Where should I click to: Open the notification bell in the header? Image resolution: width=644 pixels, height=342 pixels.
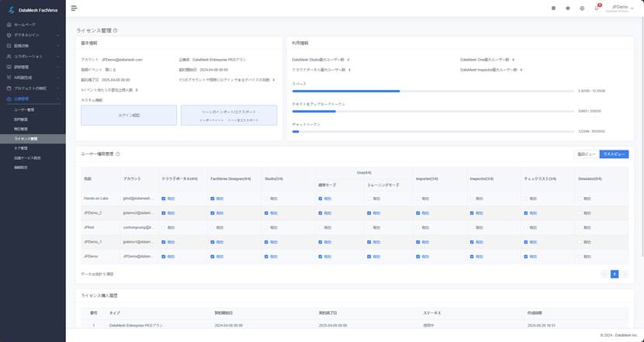click(x=597, y=8)
